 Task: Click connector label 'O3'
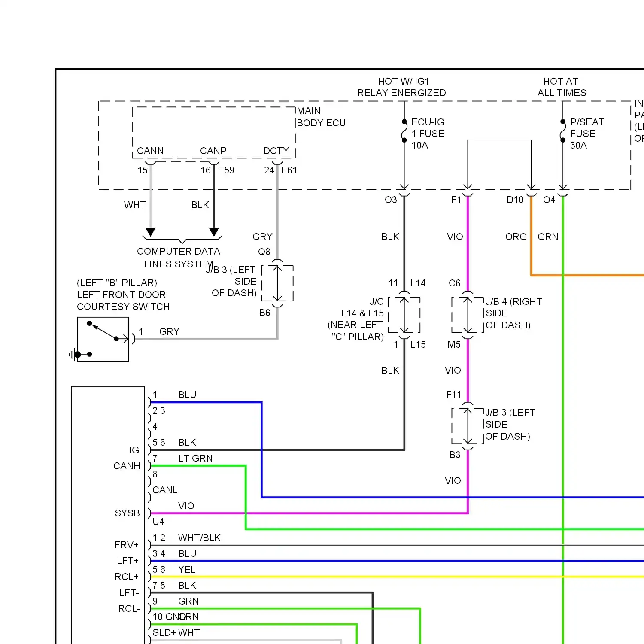point(391,200)
